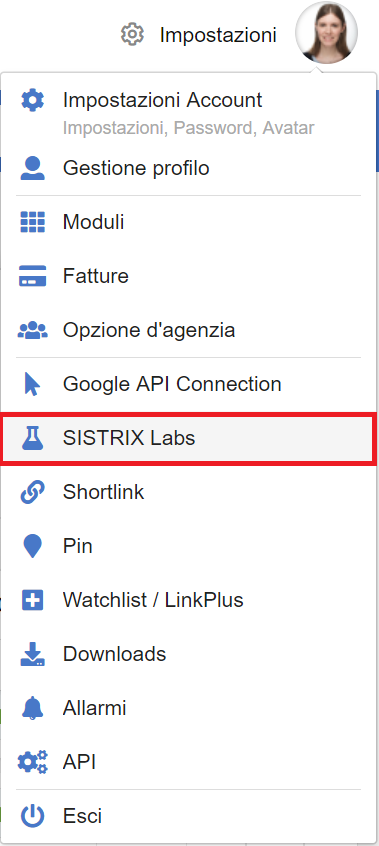Open the API menu entry
Screen dimensions: 379x846
[x=188, y=762]
